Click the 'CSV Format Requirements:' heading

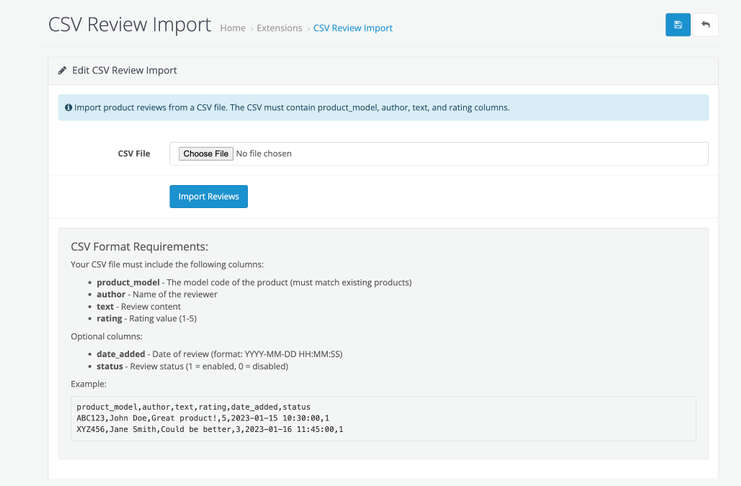pyautogui.click(x=139, y=246)
